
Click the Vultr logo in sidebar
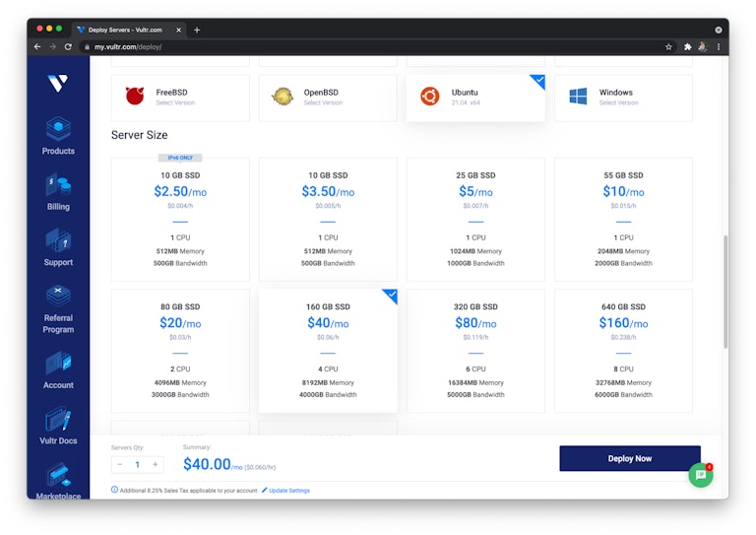click(57, 83)
